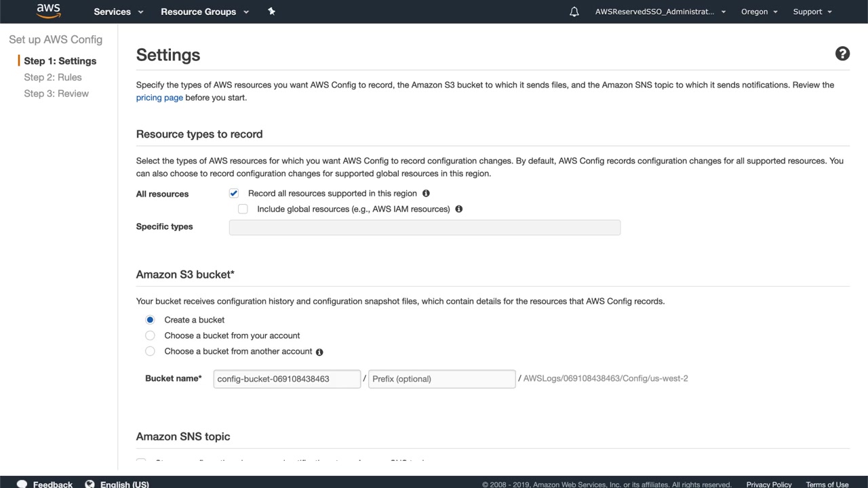The width and height of the screenshot is (868, 488).
Task: Click the Feedback speech bubble icon
Action: tap(22, 484)
